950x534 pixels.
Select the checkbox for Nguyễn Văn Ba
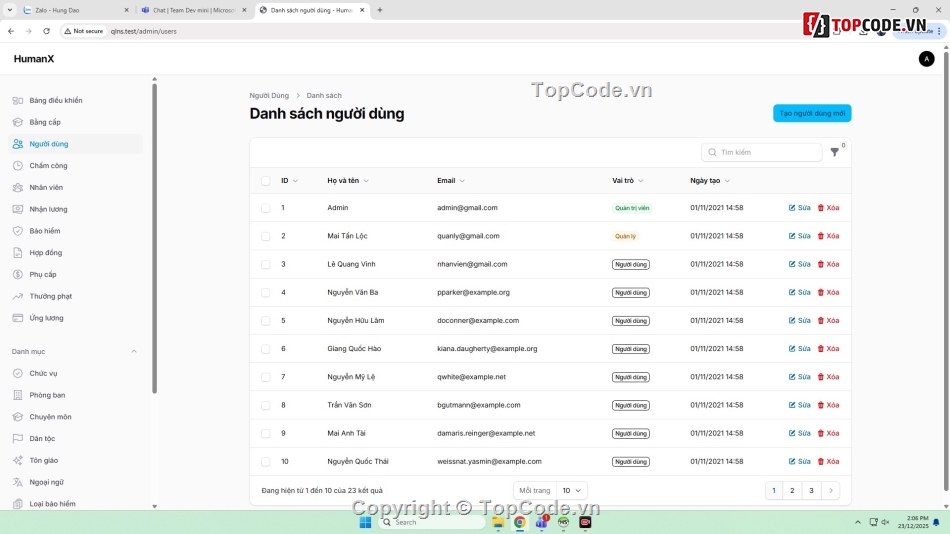click(265, 292)
